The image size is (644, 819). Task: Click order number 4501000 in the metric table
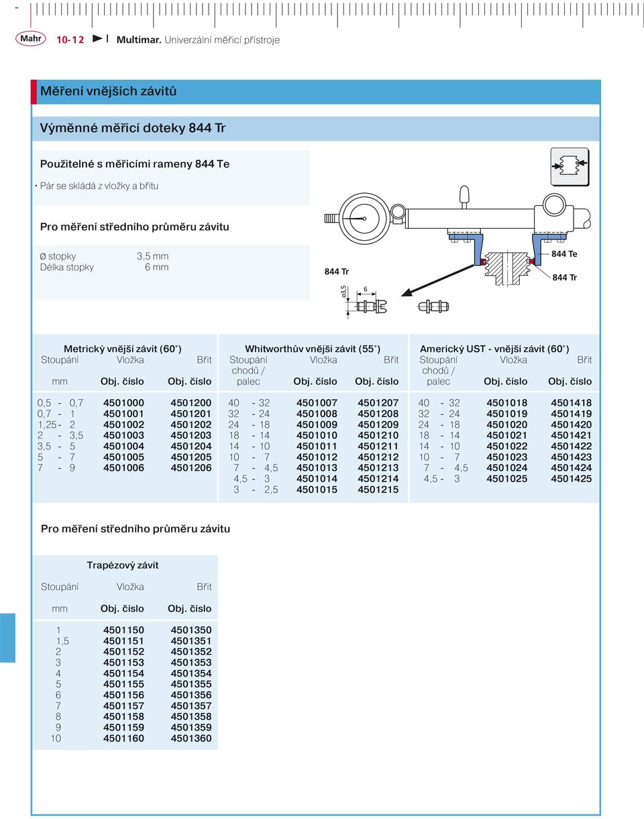[x=123, y=403]
